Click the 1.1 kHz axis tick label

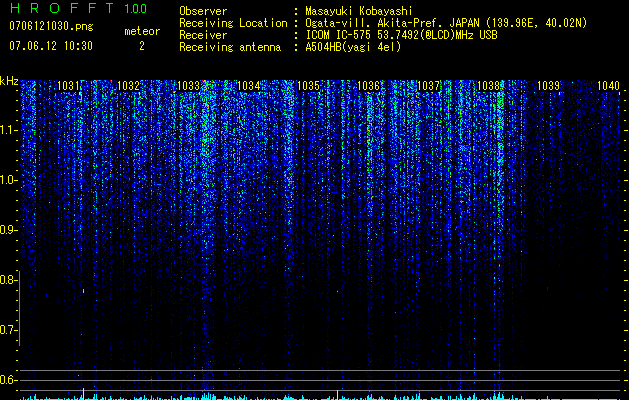pos(9,130)
